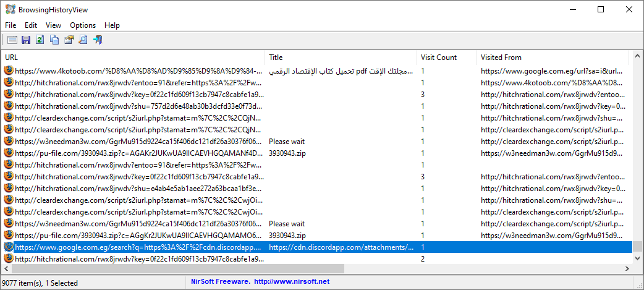Click horizontal scrollbar right arrow
The height and width of the screenshot is (290, 644).
(x=627, y=268)
